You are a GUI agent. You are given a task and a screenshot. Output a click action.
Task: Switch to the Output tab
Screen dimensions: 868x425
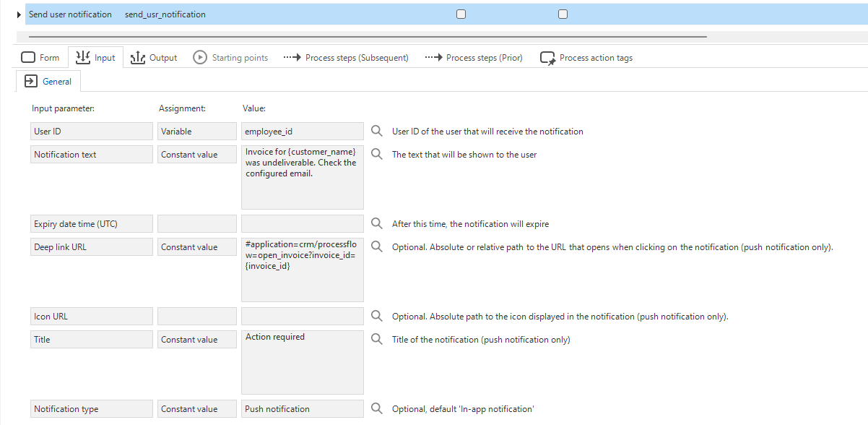pos(154,58)
